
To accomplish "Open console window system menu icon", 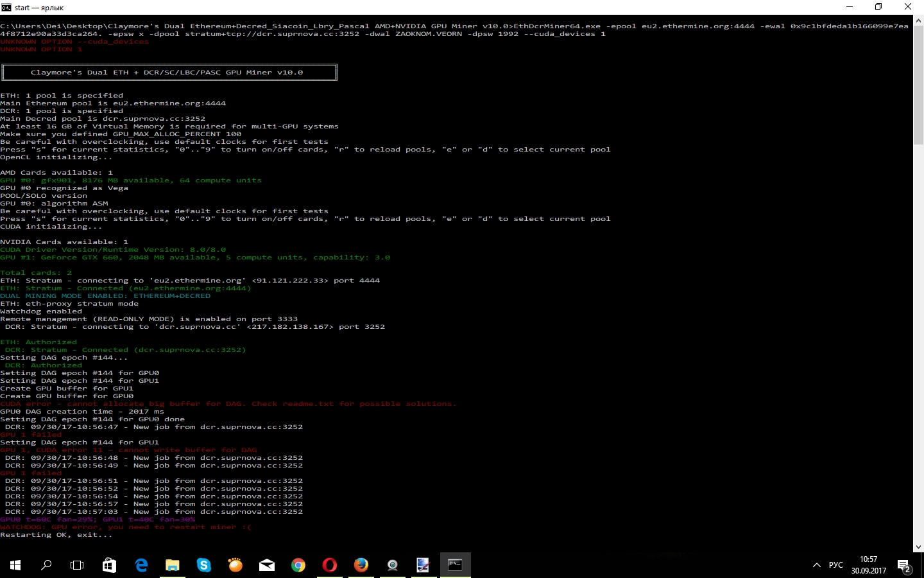I will [x=6, y=7].
